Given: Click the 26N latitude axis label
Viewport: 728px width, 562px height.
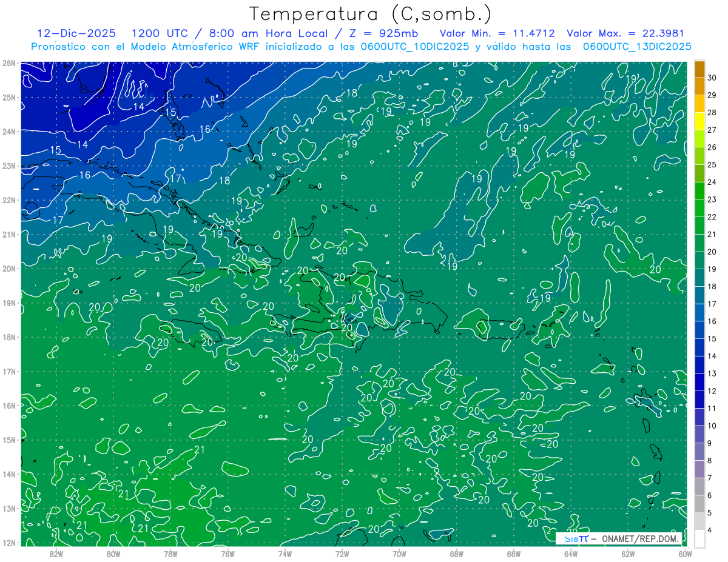Looking at the screenshot, I should 8,63.
